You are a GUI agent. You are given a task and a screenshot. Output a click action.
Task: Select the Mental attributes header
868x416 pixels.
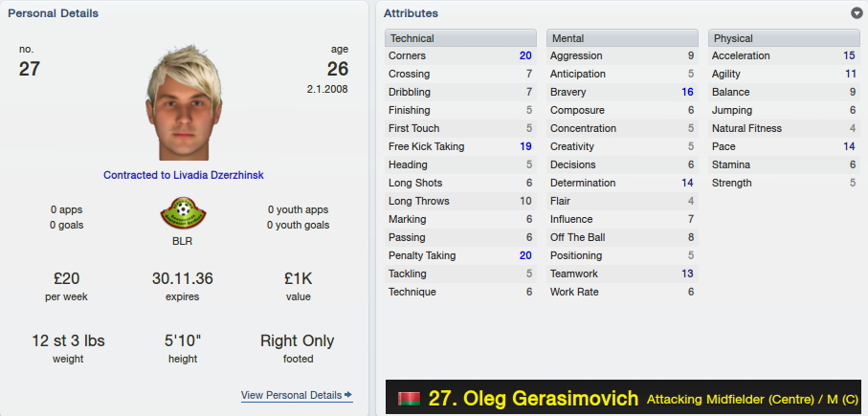pyautogui.click(x=622, y=38)
